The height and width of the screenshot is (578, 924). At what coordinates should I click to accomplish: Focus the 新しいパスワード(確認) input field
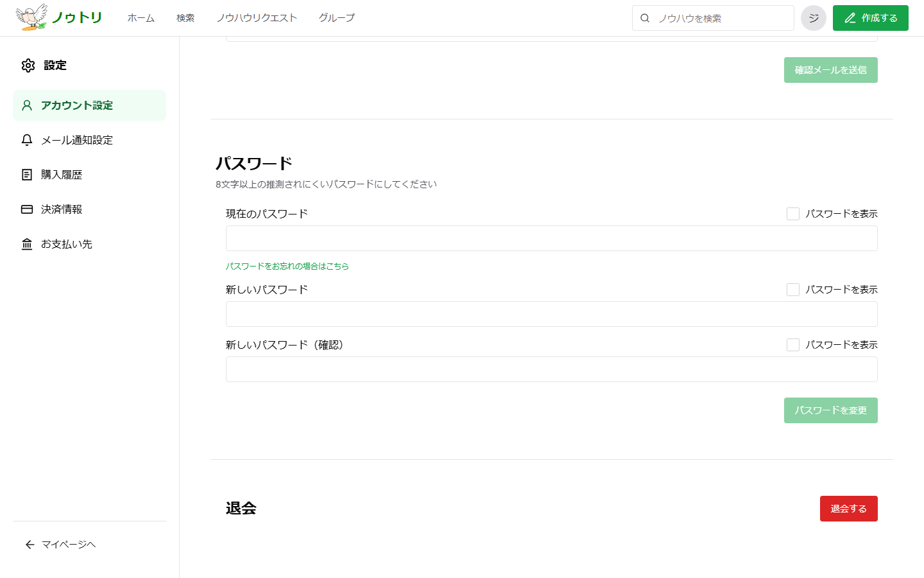(552, 369)
